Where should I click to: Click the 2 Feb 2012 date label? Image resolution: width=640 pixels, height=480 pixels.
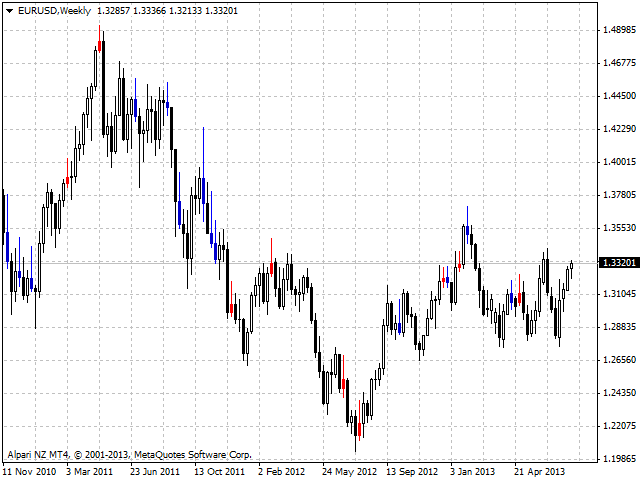[282, 471]
